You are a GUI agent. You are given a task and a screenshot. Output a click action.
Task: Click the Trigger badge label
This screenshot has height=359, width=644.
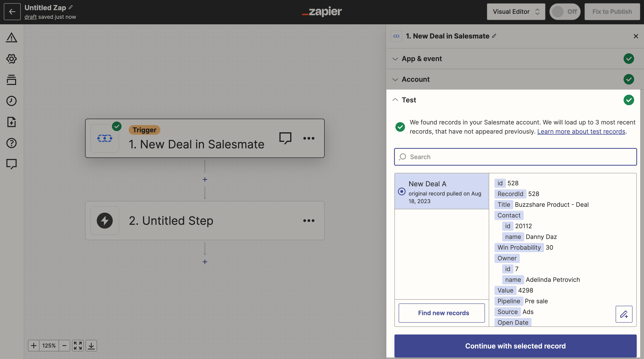point(144,130)
